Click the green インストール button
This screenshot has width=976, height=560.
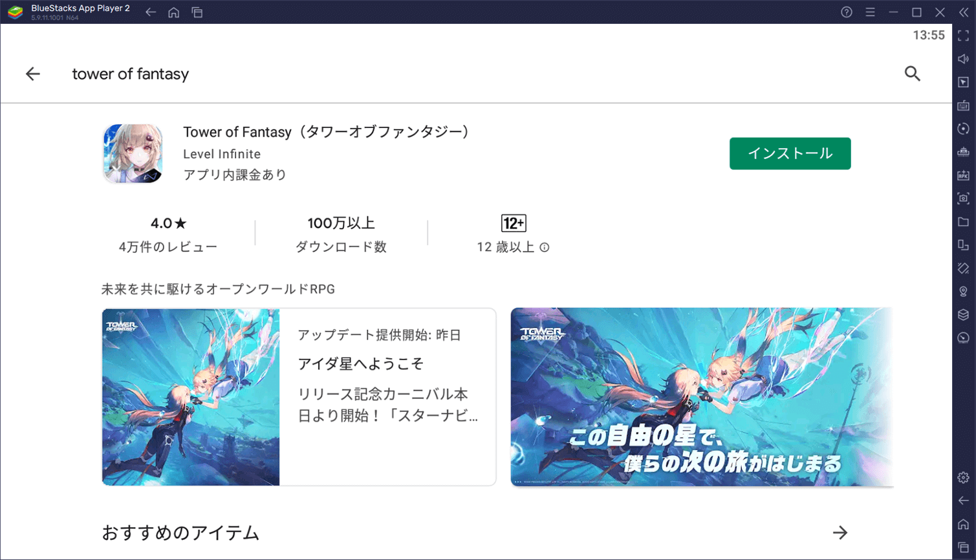tap(790, 153)
